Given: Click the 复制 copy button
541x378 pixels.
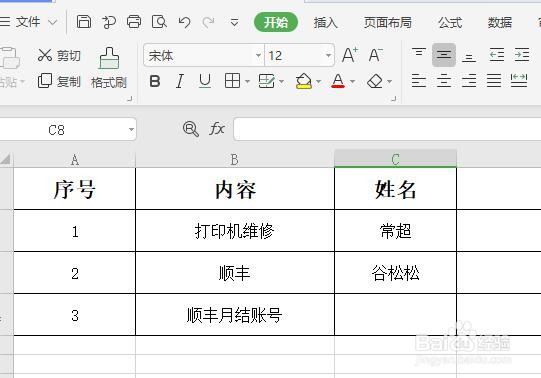Looking at the screenshot, I should point(59,81).
